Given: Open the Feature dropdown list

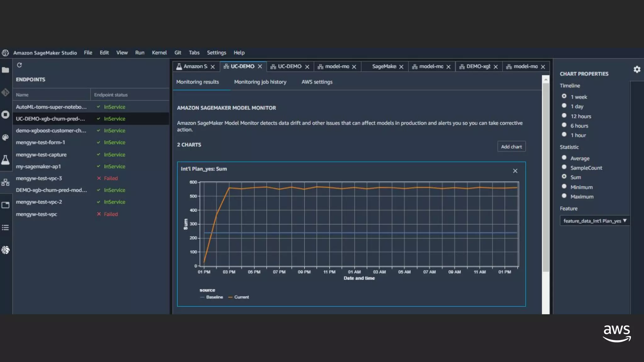Looking at the screenshot, I should pyautogui.click(x=594, y=221).
